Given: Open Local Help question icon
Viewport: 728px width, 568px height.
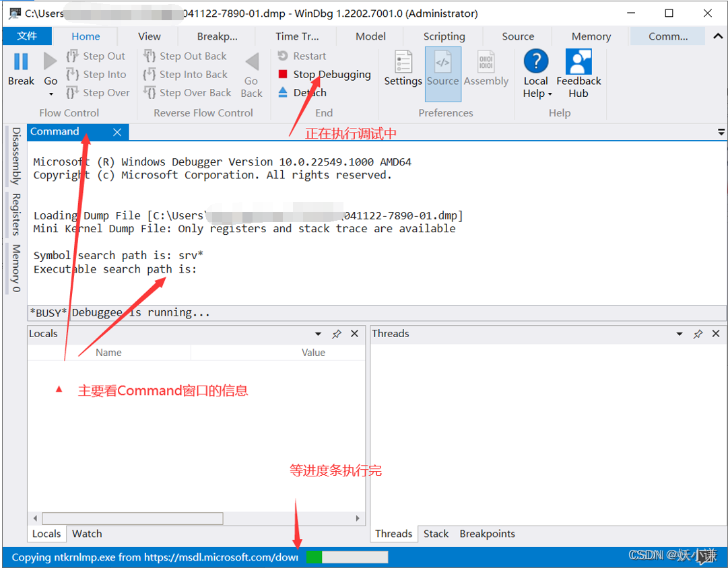Looking at the screenshot, I should pos(536,61).
